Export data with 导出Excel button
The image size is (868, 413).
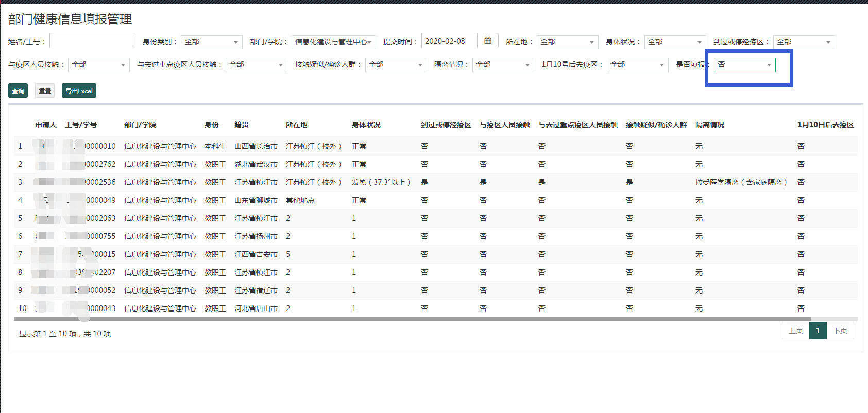tap(79, 91)
